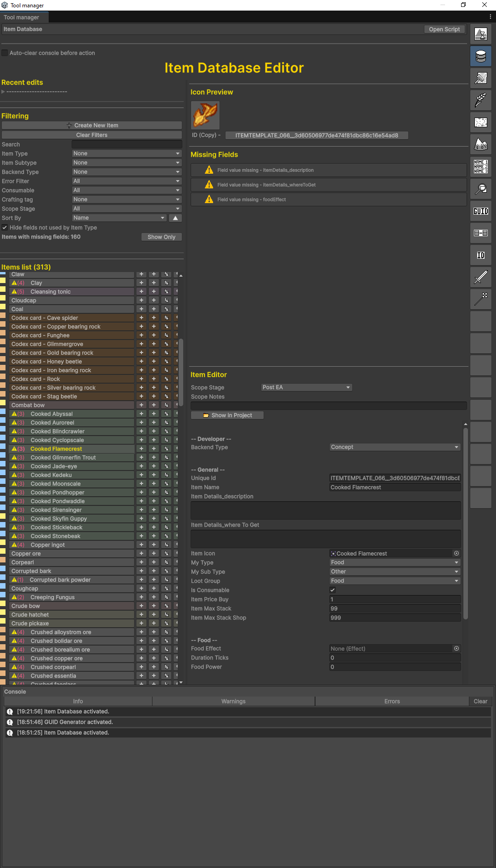496x868 pixels.
Task: Open the three-dot window options menu
Action: [490, 17]
